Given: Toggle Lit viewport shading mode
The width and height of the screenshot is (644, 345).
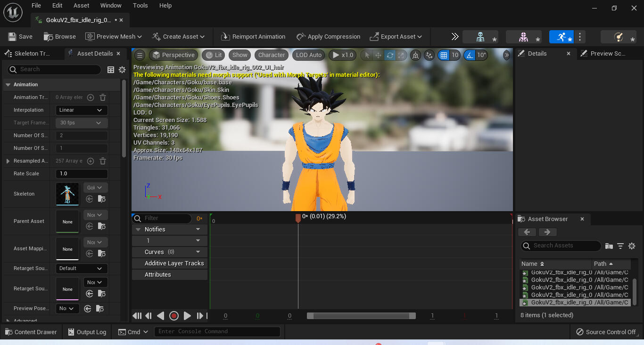Looking at the screenshot, I should [213, 55].
